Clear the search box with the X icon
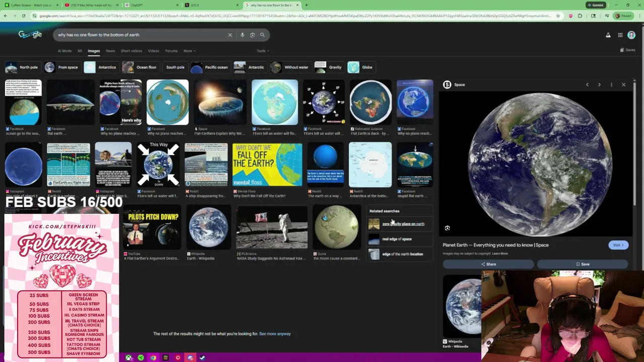644x362 pixels. coord(230,35)
